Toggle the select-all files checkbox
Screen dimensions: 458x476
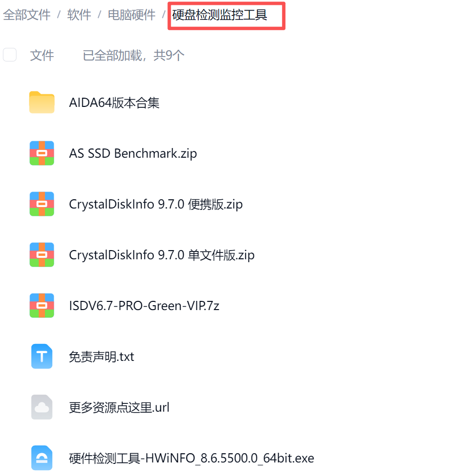pos(10,55)
